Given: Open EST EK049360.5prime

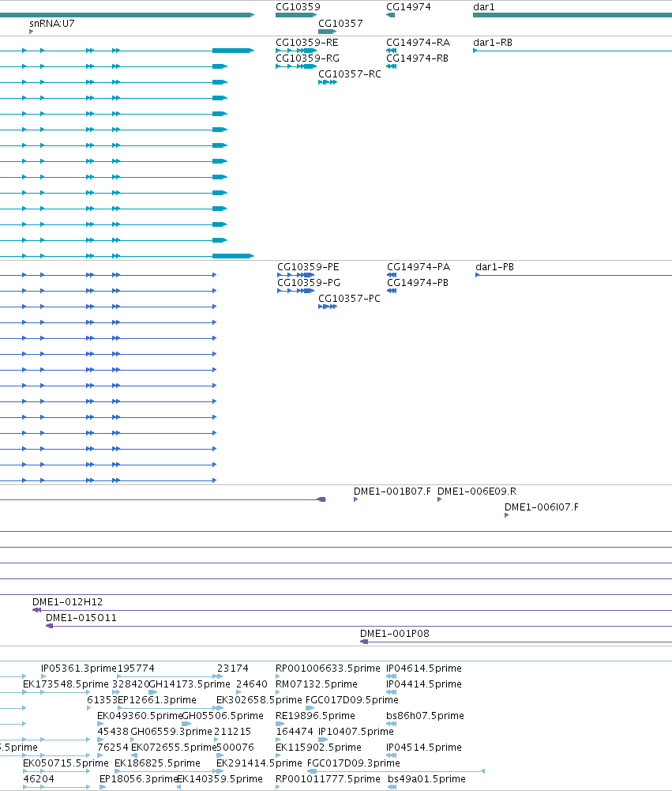Looking at the screenshot, I should coord(140,716).
